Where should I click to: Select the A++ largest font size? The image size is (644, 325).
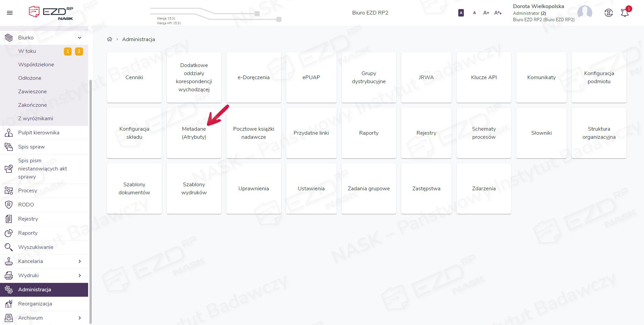click(498, 13)
